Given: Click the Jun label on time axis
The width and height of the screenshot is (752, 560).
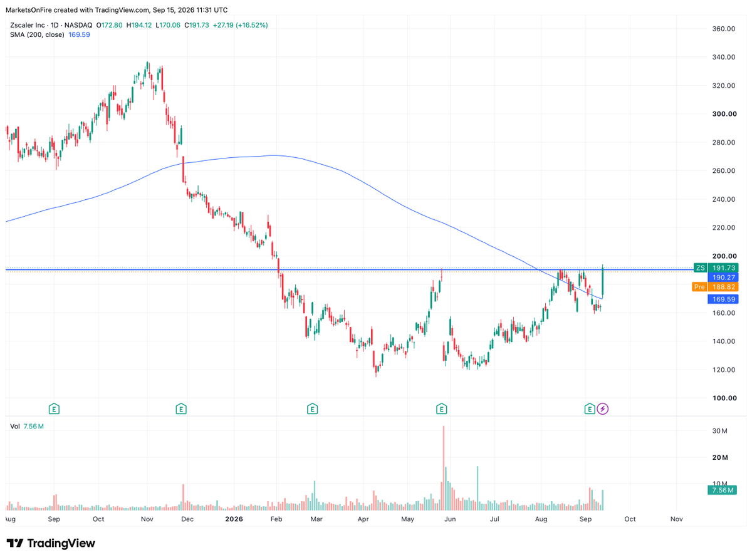Looking at the screenshot, I should tap(450, 519).
